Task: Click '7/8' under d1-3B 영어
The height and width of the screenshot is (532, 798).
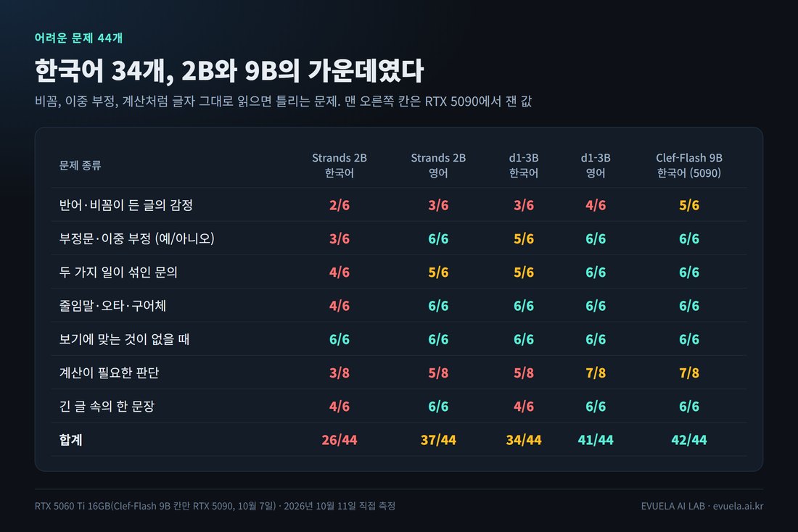Action: tap(596, 373)
